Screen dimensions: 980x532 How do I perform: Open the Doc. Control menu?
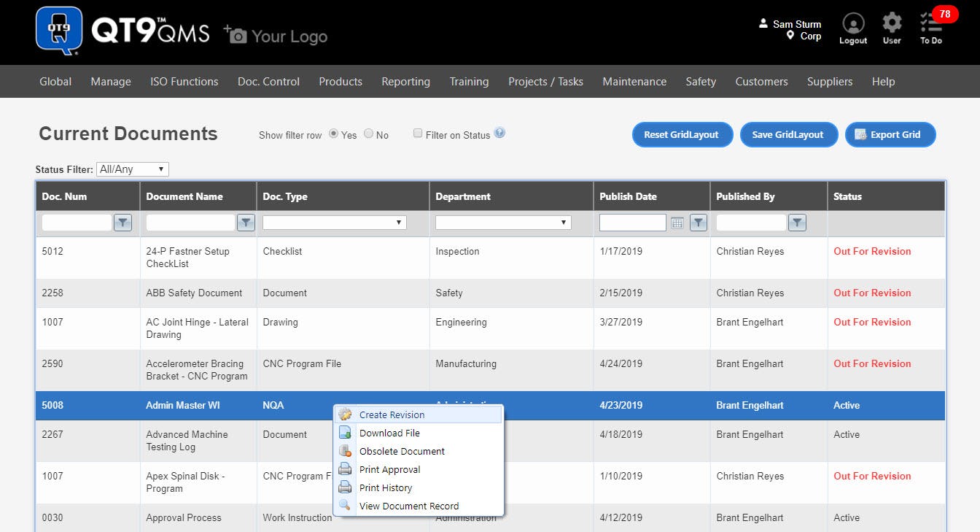(x=268, y=82)
